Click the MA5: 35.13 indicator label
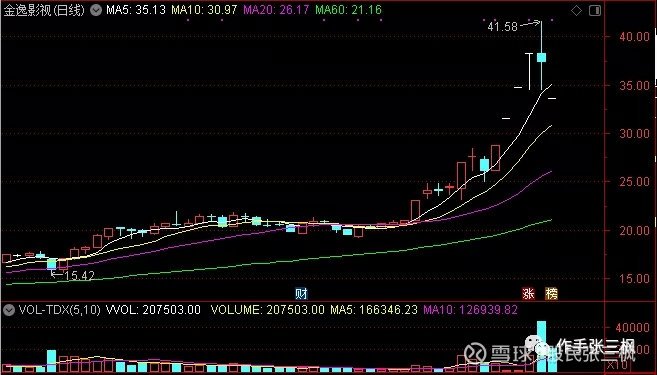 [x=135, y=10]
